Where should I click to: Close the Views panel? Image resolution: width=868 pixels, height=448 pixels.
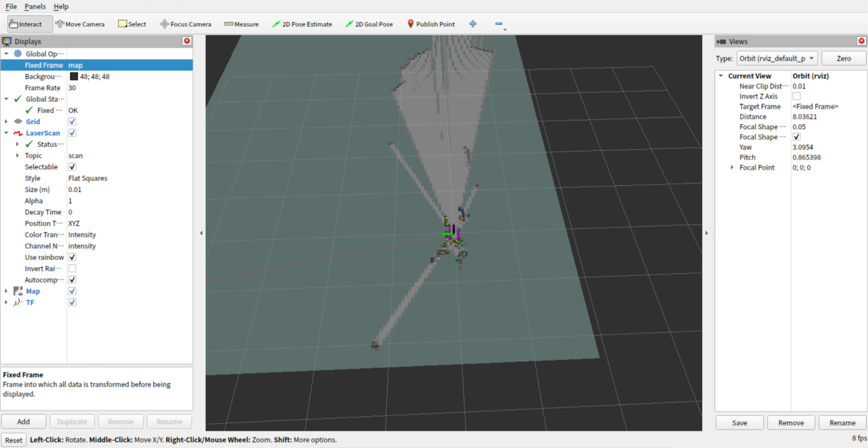click(x=861, y=41)
